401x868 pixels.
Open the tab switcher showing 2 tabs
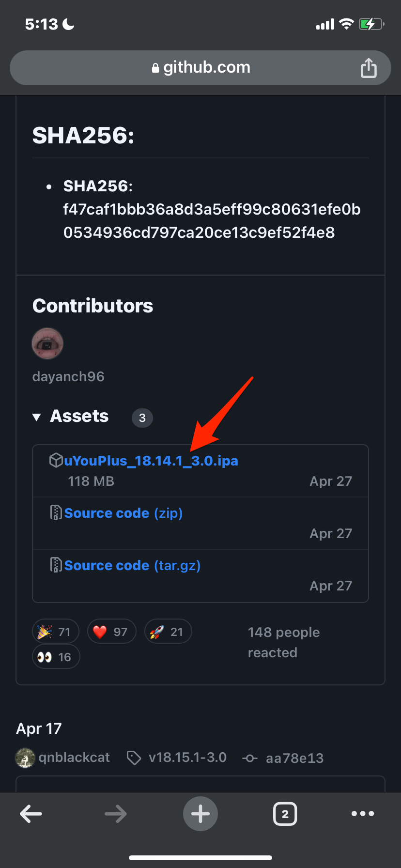tap(285, 814)
